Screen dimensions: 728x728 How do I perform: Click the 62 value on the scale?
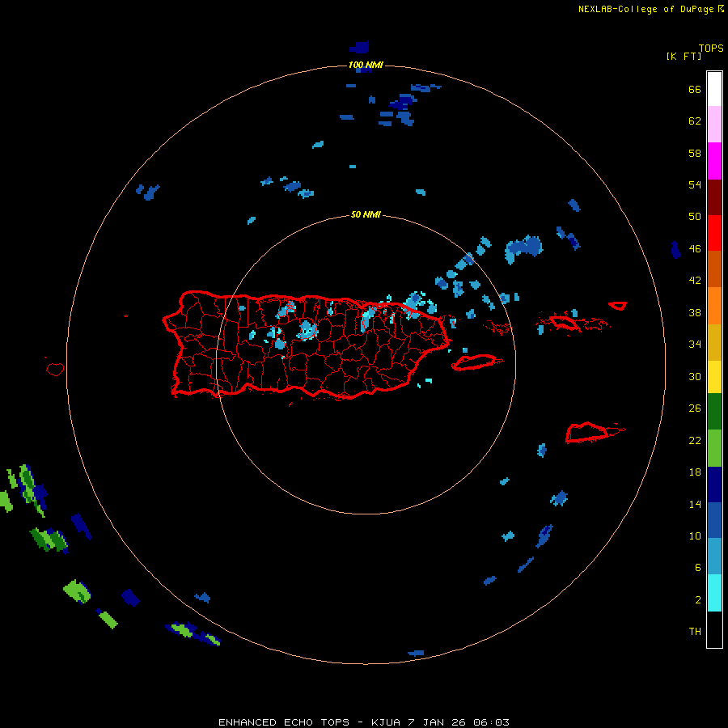click(x=695, y=121)
